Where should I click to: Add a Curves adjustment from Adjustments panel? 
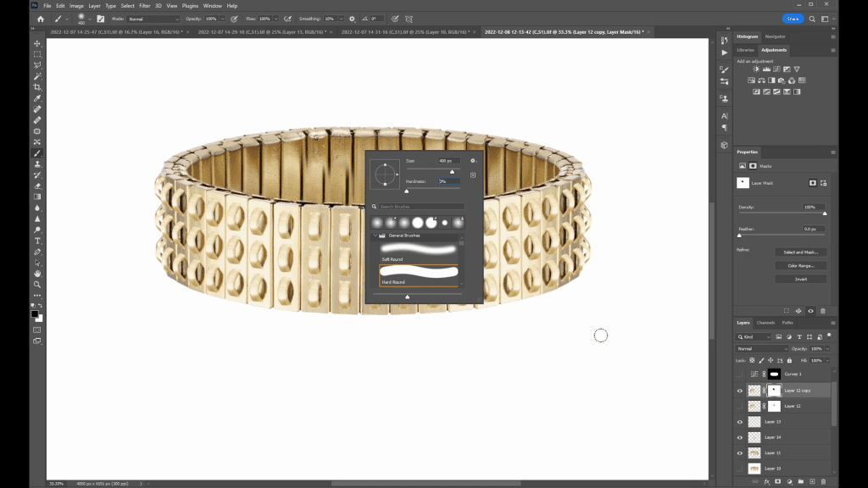[x=776, y=69]
